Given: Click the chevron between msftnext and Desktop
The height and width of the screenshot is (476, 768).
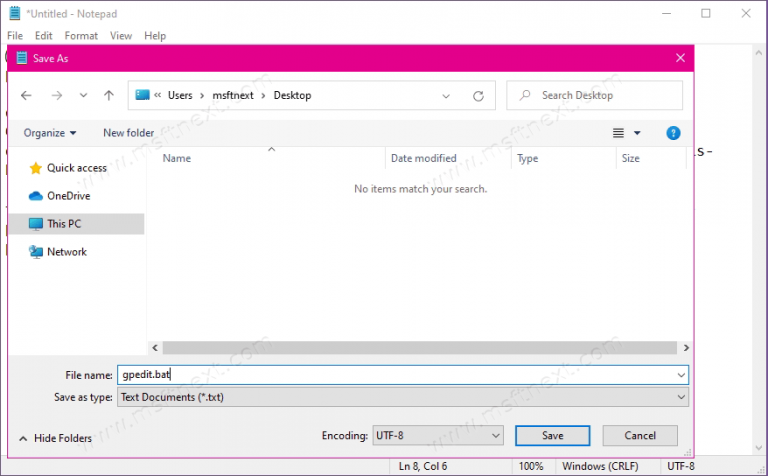Looking at the screenshot, I should click(264, 96).
